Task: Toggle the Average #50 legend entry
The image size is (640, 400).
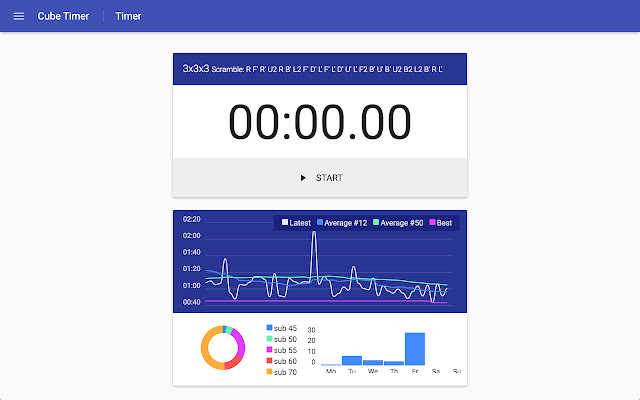Action: point(398,223)
